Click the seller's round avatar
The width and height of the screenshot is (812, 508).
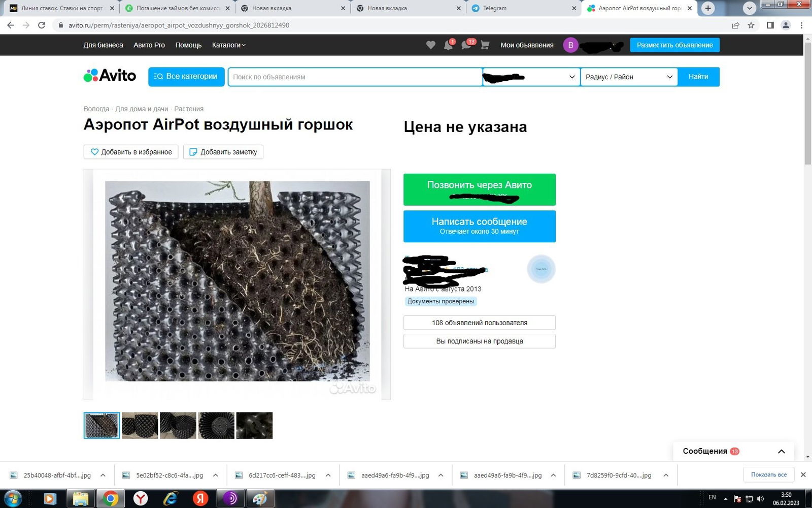[x=541, y=269]
